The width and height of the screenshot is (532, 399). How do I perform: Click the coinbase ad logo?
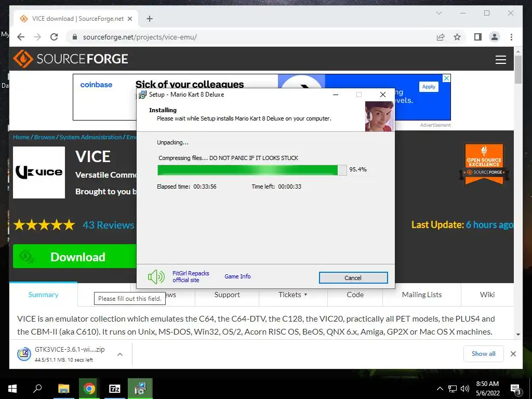point(96,85)
